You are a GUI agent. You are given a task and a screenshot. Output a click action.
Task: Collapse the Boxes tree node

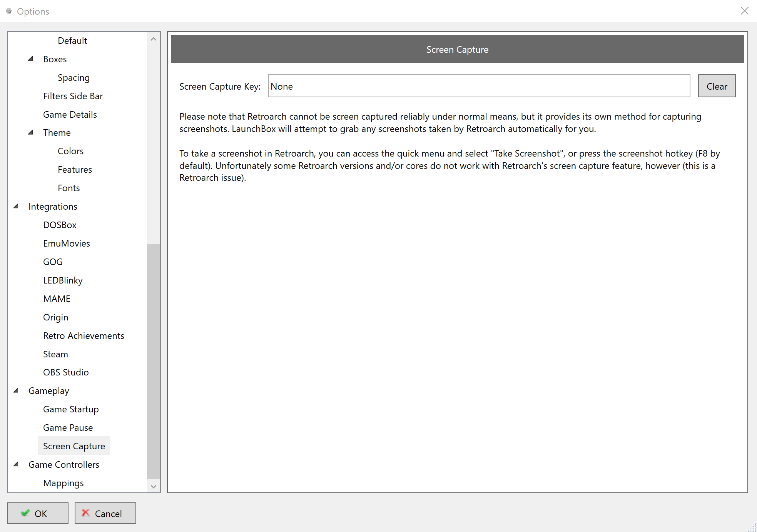31,59
